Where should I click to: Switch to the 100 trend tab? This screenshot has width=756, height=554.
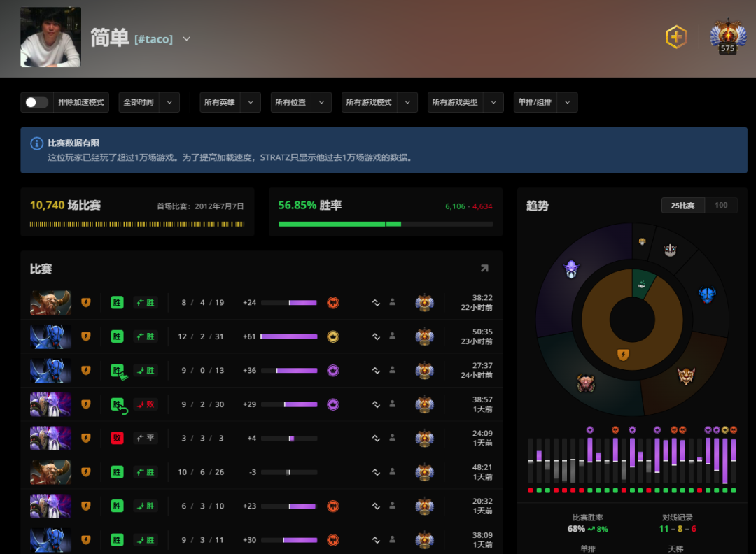pyautogui.click(x=721, y=205)
